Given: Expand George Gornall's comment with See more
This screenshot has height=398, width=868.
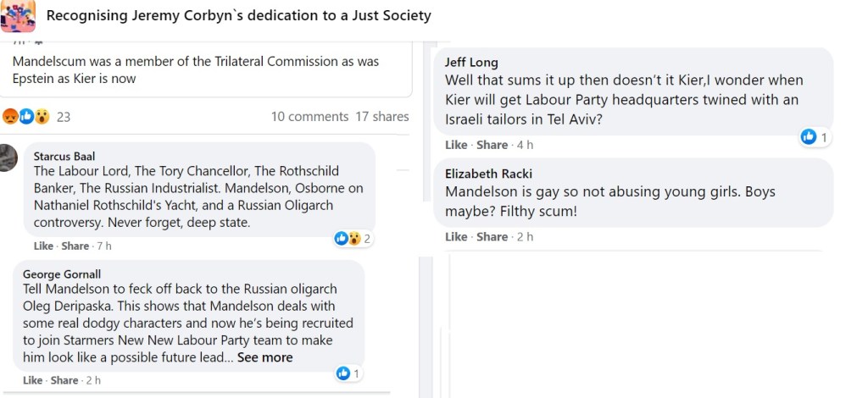Looking at the screenshot, I should (x=264, y=357).
